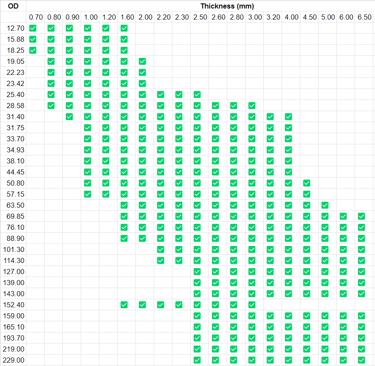Select the 1.00 thickness column header
The height and width of the screenshot is (366, 375).
point(91,17)
